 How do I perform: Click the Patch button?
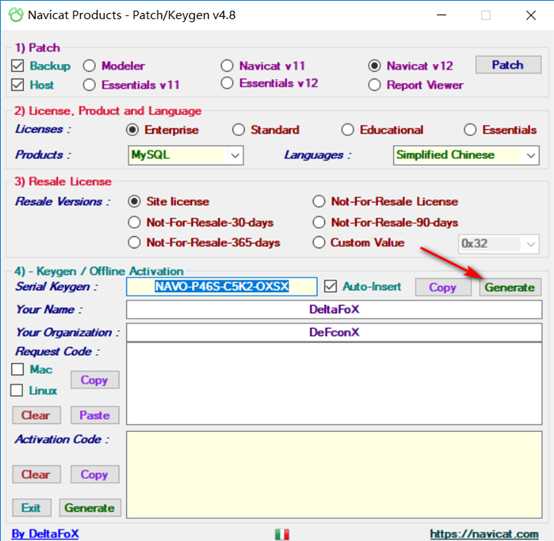pyautogui.click(x=508, y=65)
